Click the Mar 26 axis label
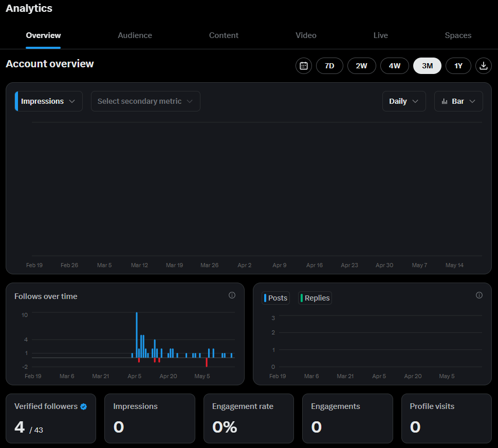498x448 pixels. [209, 265]
